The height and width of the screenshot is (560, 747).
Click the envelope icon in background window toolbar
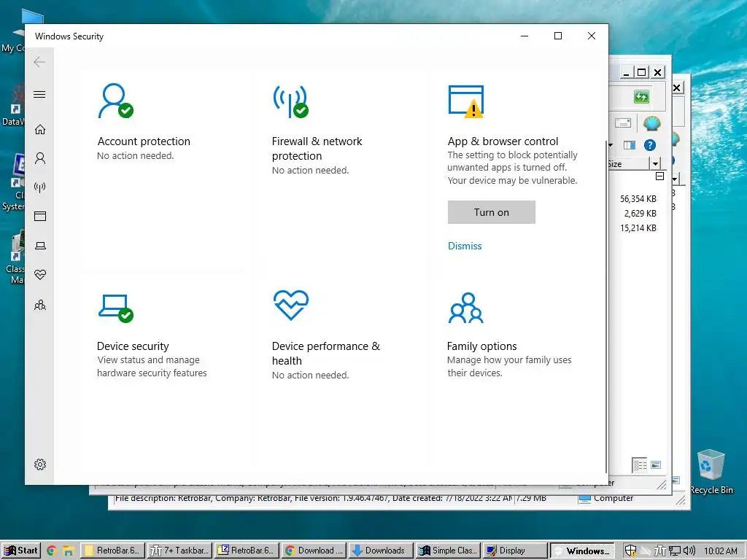pos(623,123)
